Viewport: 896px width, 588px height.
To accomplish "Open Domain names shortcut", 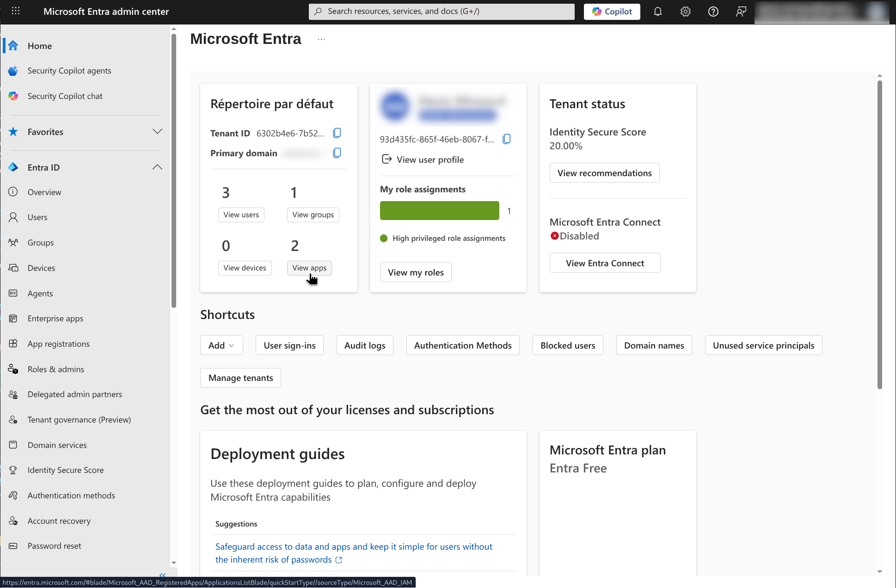I will tap(654, 345).
